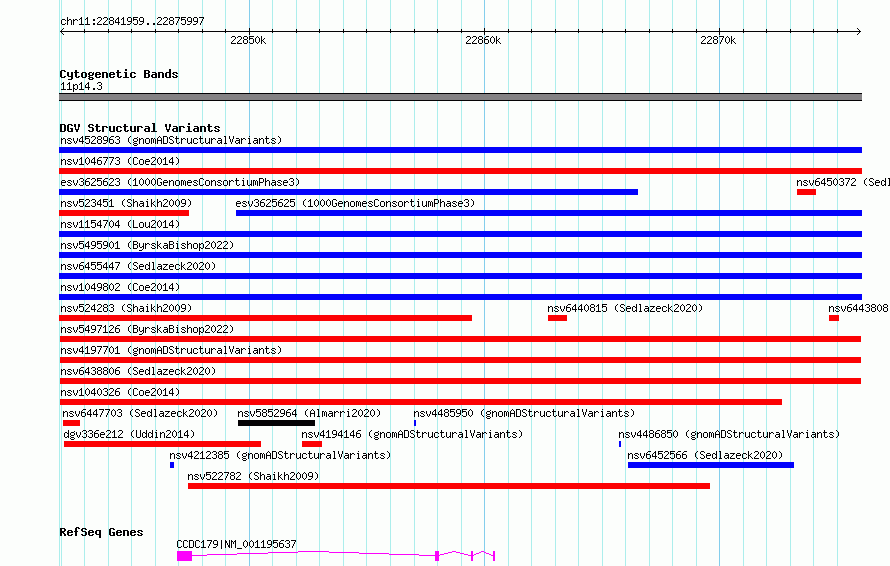890x566 pixels.
Task: Select the Cytogenetic Bands track title
Action: 119,74
